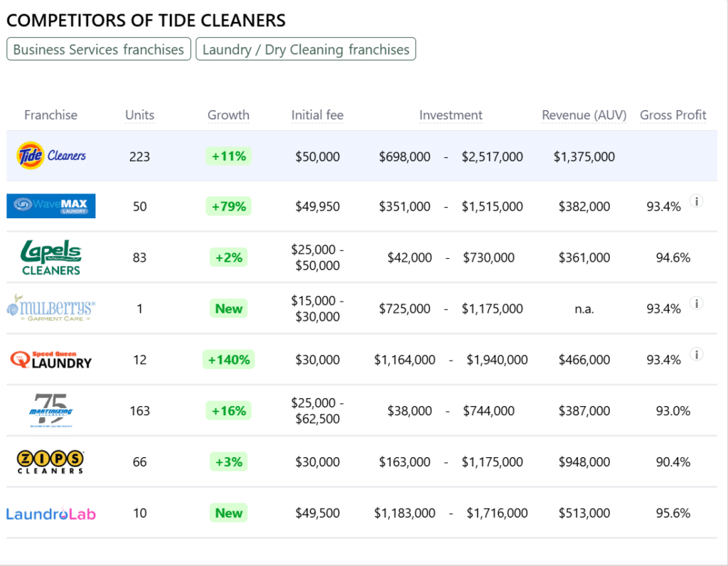
Task: Sort by Investment column header
Action: [x=451, y=115]
